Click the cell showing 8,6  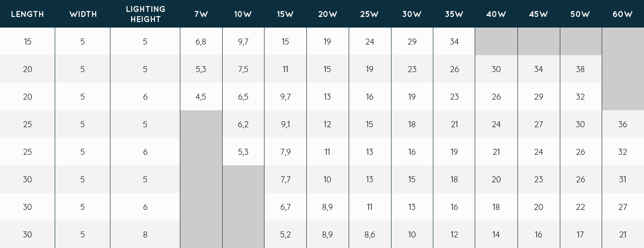[x=369, y=235]
